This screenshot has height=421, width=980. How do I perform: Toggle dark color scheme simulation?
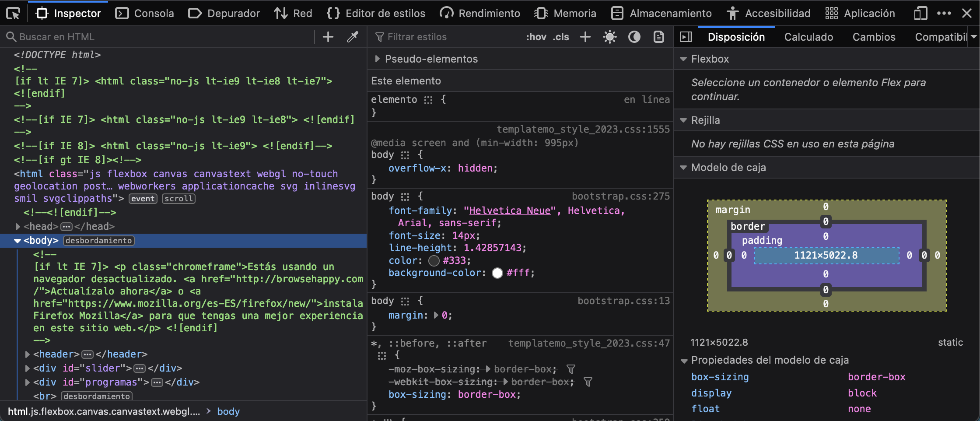[x=634, y=37]
